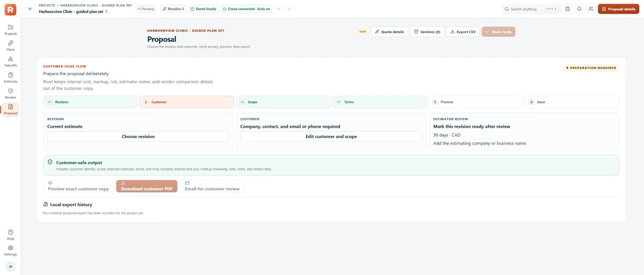
Task: Open Takeoffs in the sidebar
Action: [11, 62]
